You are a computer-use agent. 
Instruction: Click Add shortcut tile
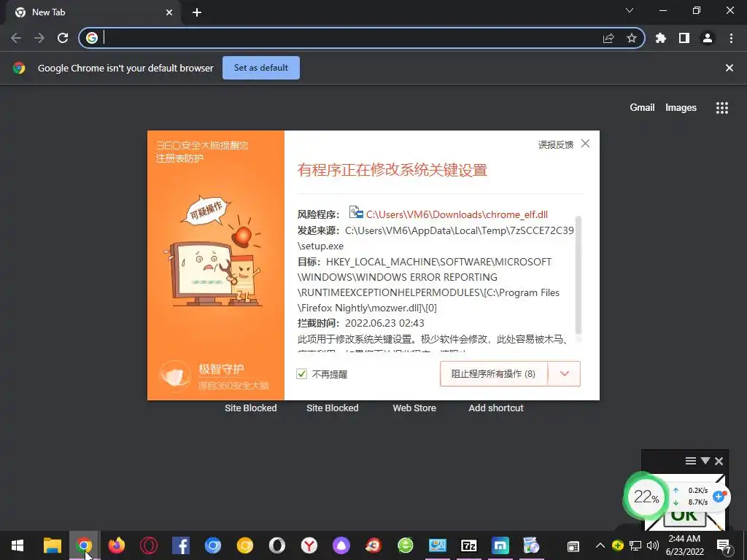point(496,408)
